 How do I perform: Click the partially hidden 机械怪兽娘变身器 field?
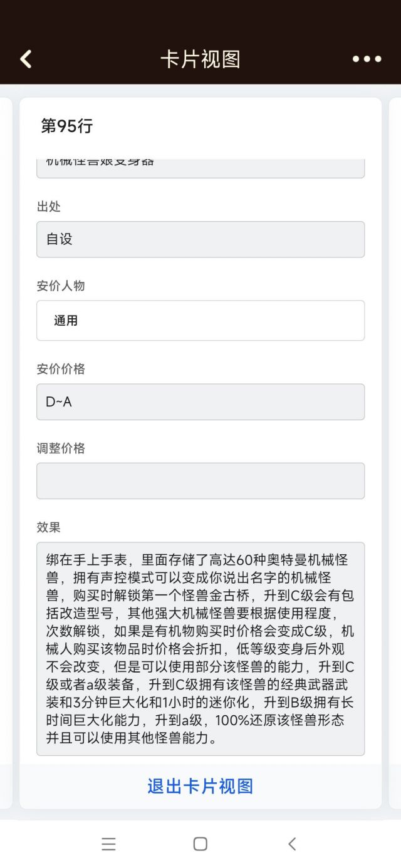200,168
